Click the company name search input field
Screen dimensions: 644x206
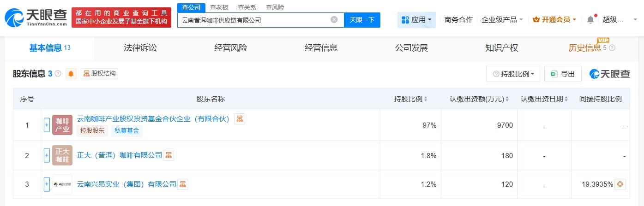(254, 20)
